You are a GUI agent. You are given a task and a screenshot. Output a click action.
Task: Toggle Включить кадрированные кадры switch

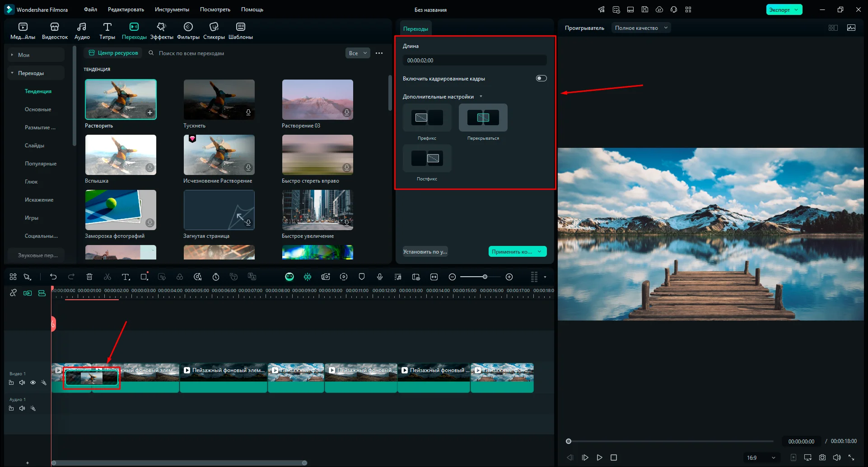coord(541,78)
